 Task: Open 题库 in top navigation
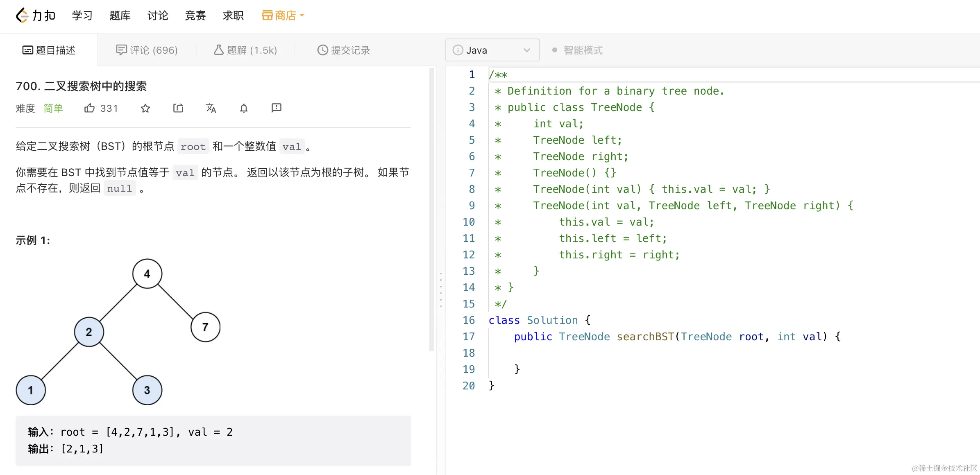pyautogui.click(x=120, y=16)
